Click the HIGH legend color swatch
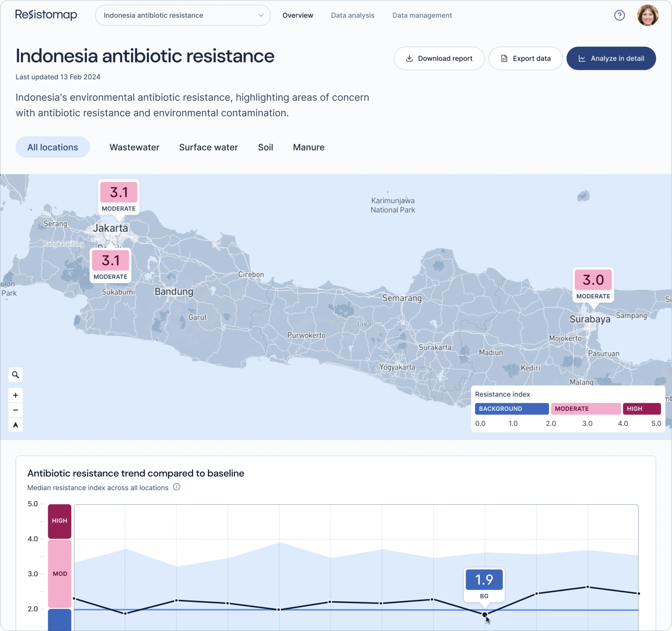 click(641, 409)
